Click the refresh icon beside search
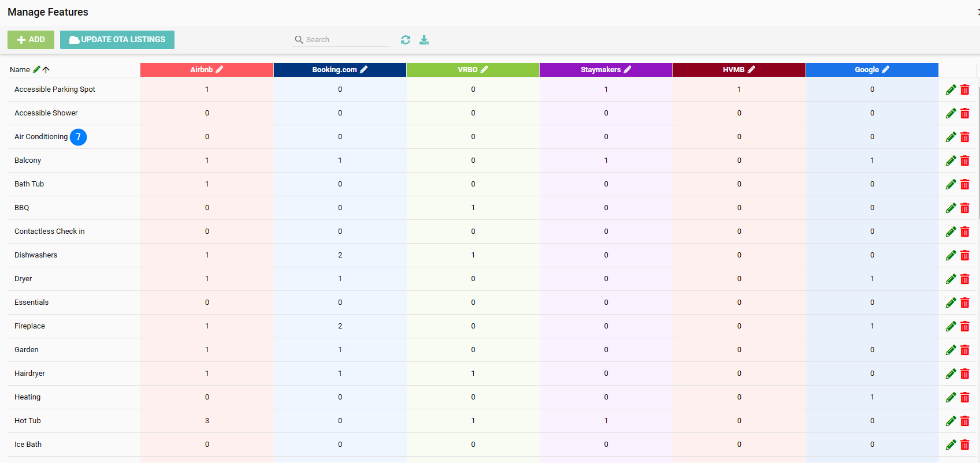980x463 pixels. pos(406,40)
